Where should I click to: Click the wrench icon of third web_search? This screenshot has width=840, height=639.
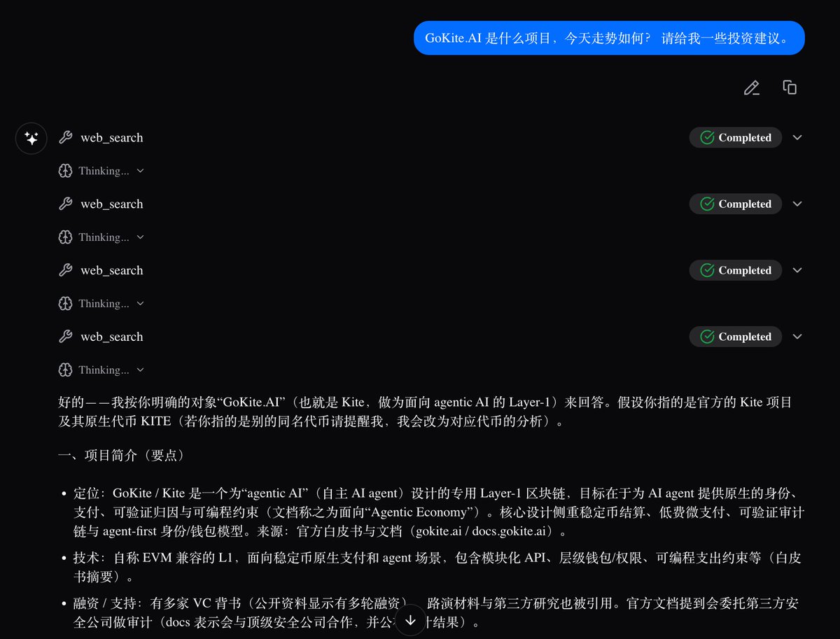pyautogui.click(x=66, y=270)
